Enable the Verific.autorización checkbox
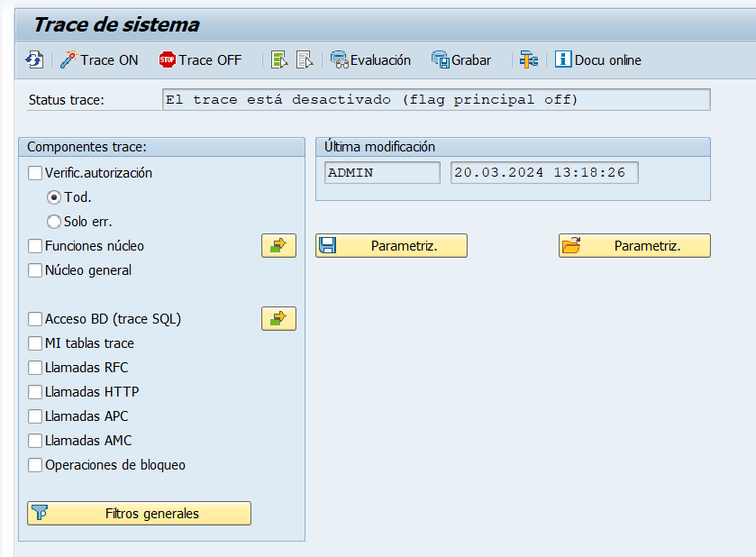This screenshot has width=756, height=557. [x=35, y=173]
